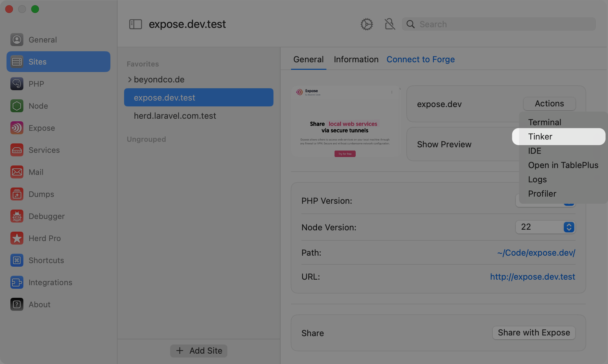Expand the beyondco.de favorites group

coord(130,79)
